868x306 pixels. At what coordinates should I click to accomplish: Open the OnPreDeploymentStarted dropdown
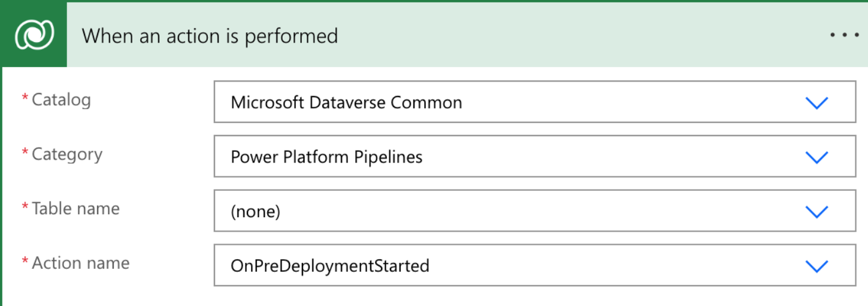click(535, 265)
